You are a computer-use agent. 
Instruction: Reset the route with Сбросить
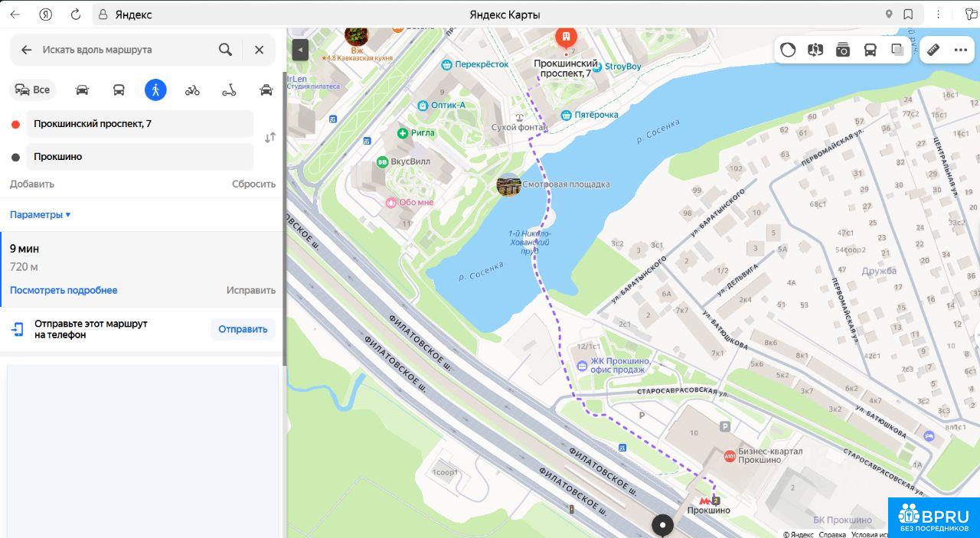pyautogui.click(x=253, y=184)
